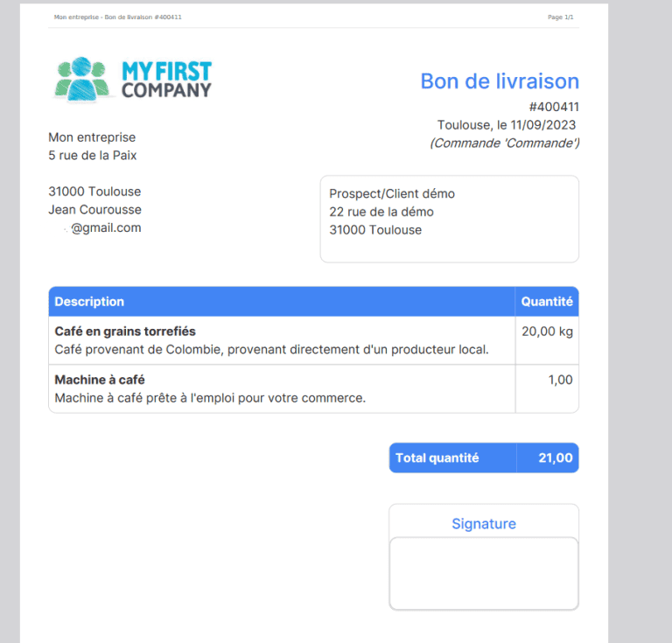This screenshot has width=672, height=643.
Task: Click the 21,00 total quantity value
Action: [x=556, y=458]
